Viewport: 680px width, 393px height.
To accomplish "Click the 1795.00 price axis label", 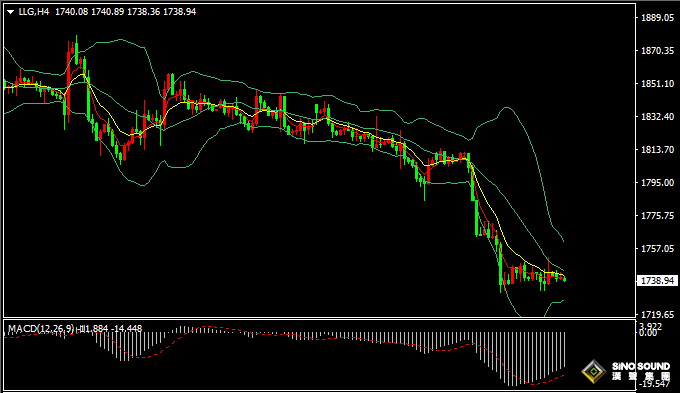I will coord(657,183).
